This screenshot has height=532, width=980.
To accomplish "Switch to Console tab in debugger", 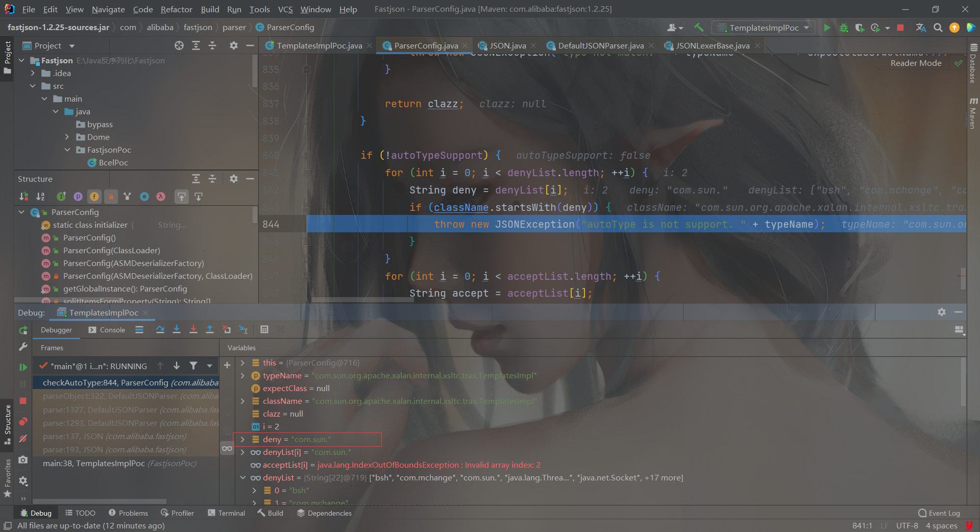I will point(107,330).
